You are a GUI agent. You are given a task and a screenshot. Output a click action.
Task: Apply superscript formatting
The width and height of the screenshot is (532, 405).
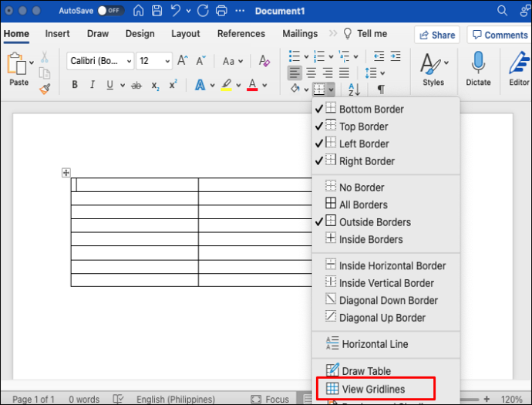click(173, 85)
